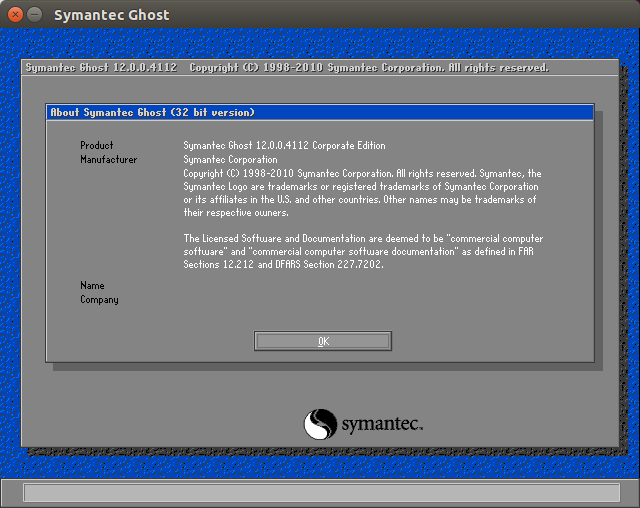Click the 'symantec.' wordmark text

pos(382,424)
